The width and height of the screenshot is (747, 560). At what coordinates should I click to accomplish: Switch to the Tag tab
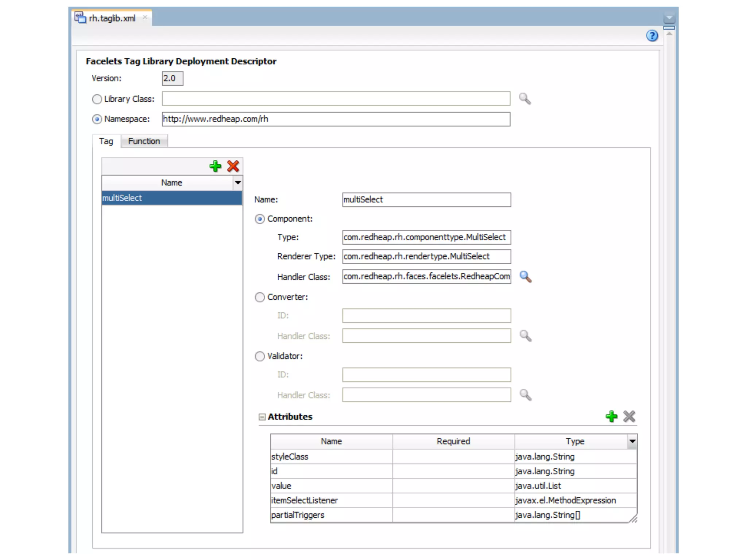[x=106, y=141]
